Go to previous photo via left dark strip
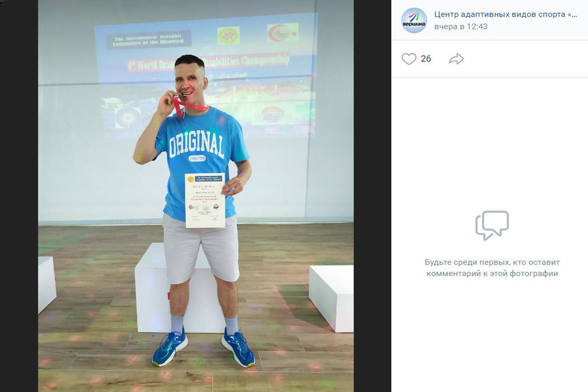 (x=19, y=196)
